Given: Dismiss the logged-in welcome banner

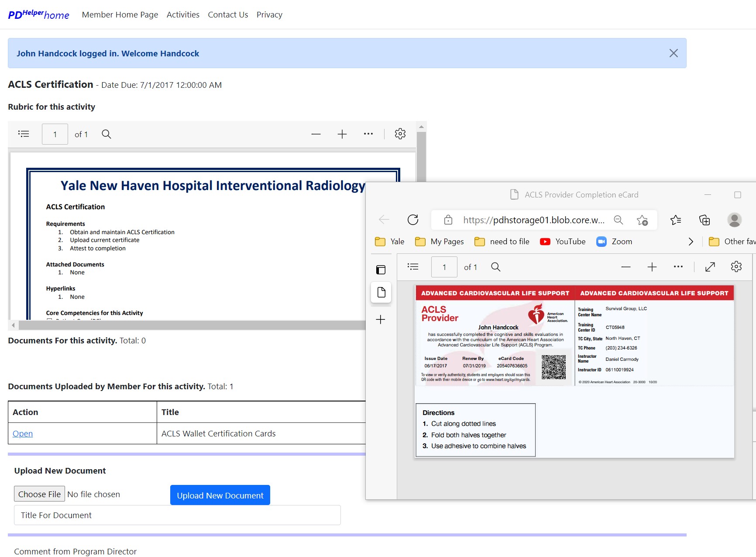Looking at the screenshot, I should pyautogui.click(x=674, y=53).
